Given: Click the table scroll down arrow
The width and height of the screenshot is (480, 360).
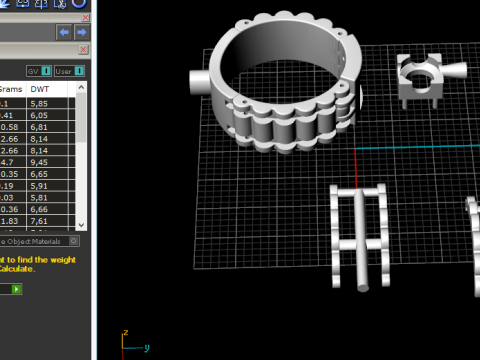Looking at the screenshot, I should [81, 225].
